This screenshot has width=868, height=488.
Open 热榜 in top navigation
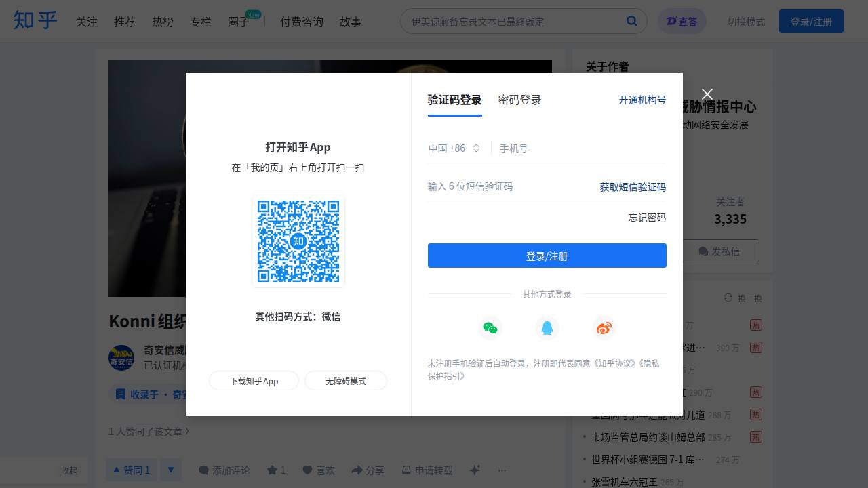(163, 22)
